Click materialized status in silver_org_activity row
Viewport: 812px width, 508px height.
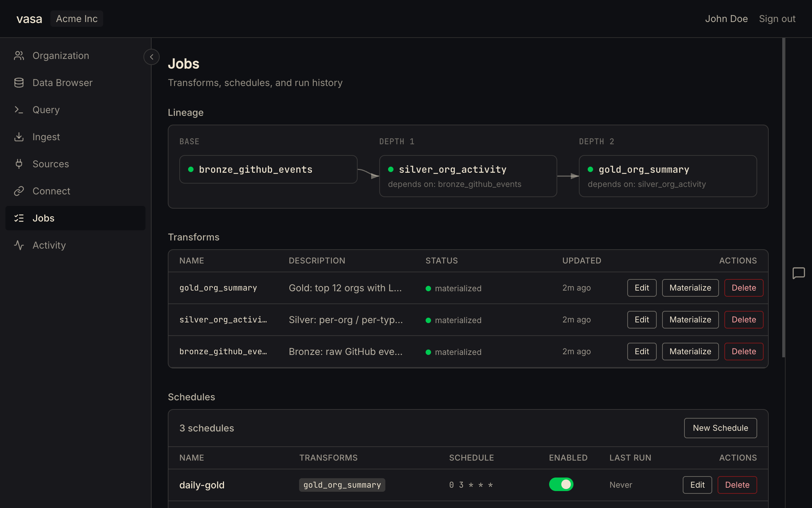[453, 320]
